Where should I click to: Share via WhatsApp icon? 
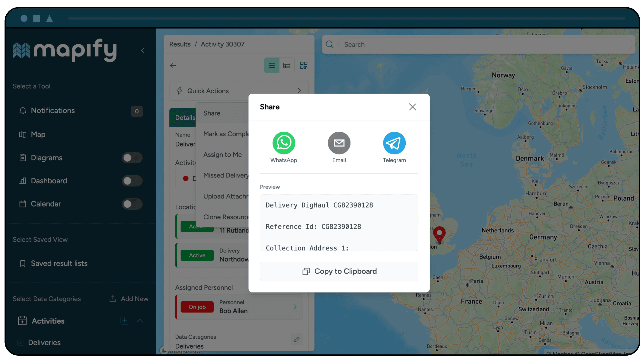283,143
